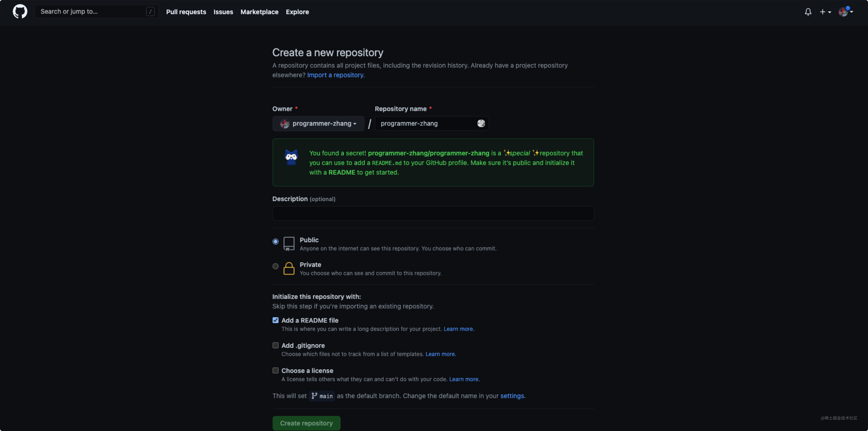Screen dimensions: 868x431
Task: Open Explore in the top navigation
Action: coord(297,12)
